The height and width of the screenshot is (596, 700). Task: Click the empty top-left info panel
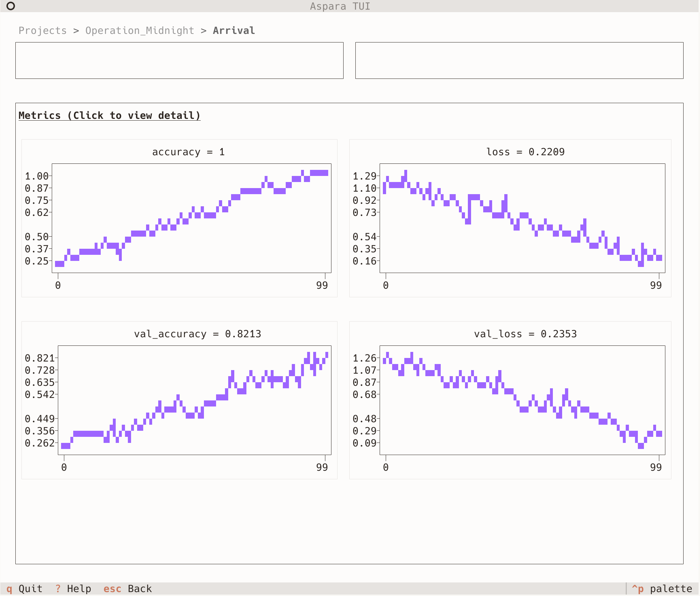[x=179, y=60]
